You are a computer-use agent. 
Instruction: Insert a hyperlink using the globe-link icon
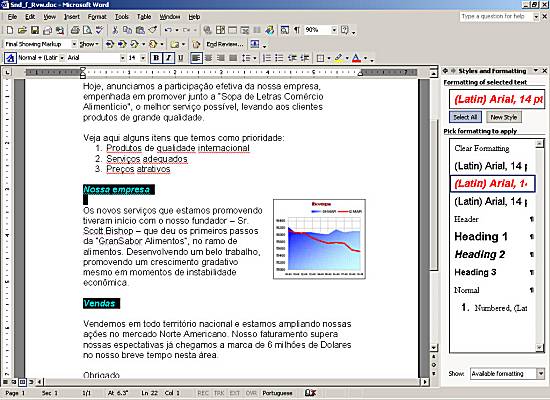click(207, 30)
